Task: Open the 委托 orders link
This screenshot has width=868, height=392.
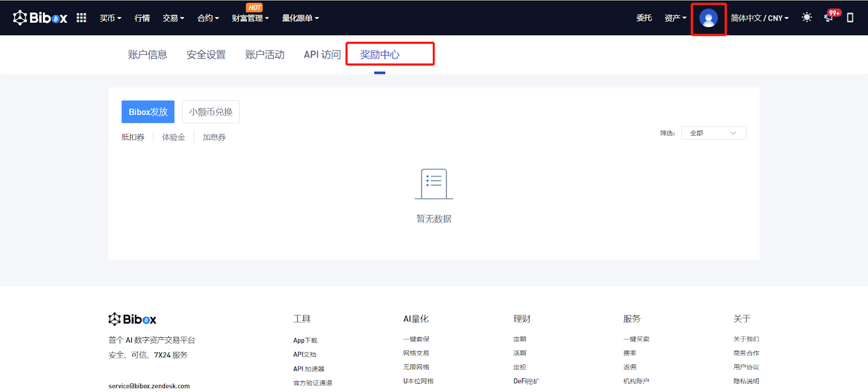Action: pos(644,18)
